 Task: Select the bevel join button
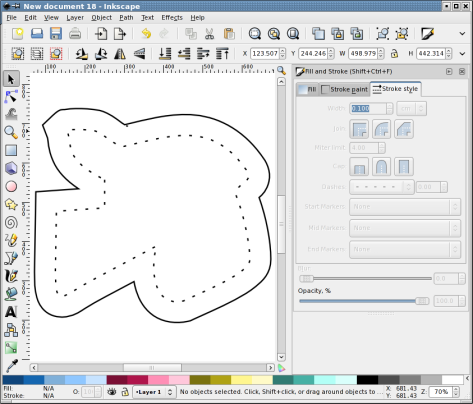[x=404, y=129]
